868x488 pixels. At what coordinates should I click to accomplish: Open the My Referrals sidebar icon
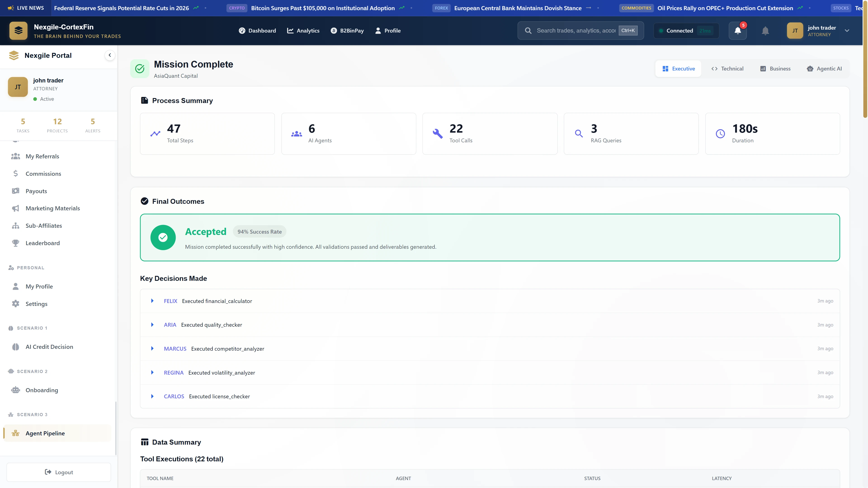point(16,156)
